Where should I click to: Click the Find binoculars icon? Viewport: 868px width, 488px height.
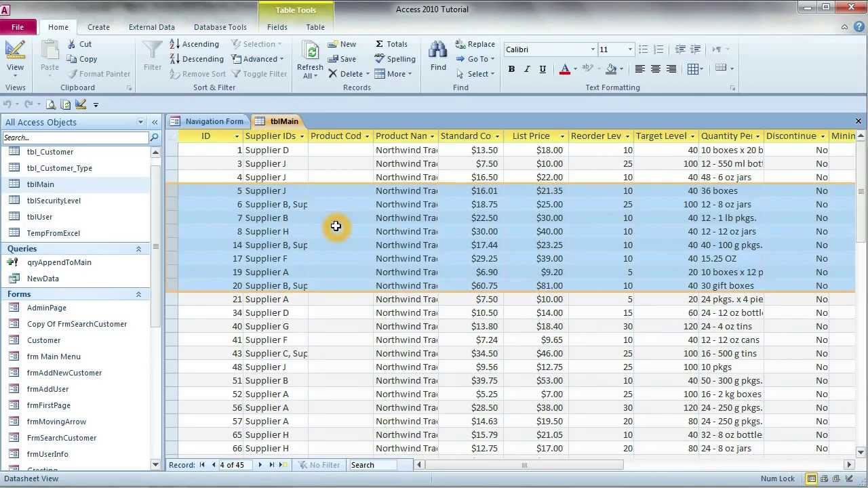click(x=438, y=57)
